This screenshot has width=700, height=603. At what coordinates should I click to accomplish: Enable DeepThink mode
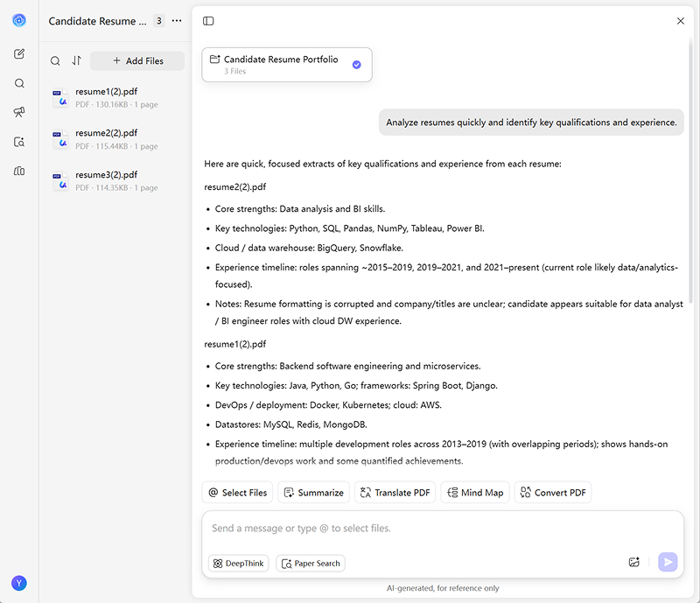(x=237, y=563)
